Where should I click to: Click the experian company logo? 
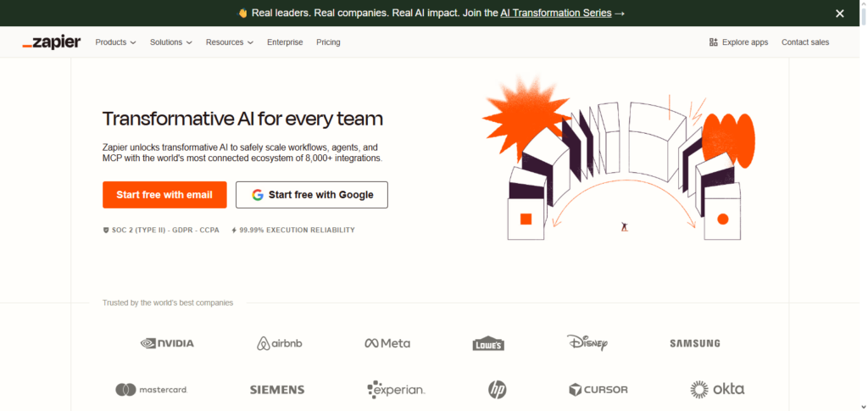click(396, 390)
